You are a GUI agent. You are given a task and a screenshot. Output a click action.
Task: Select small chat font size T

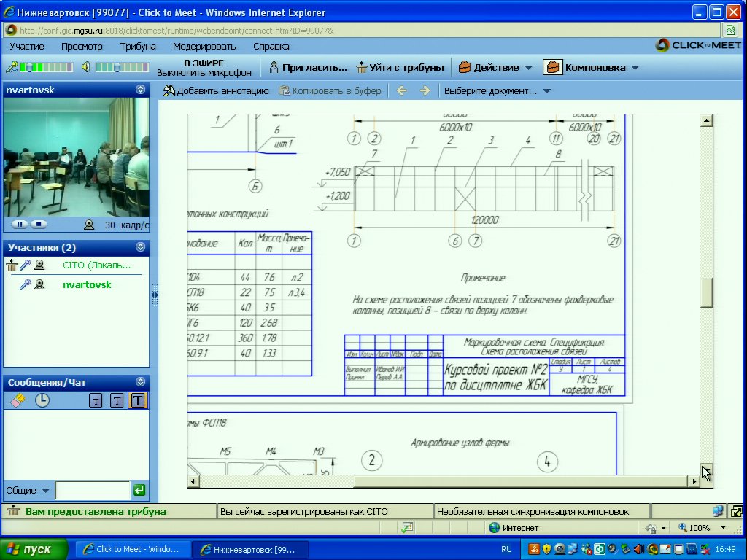click(x=96, y=400)
